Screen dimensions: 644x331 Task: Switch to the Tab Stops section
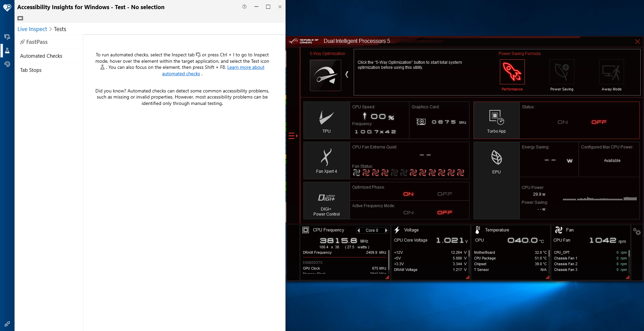point(31,70)
